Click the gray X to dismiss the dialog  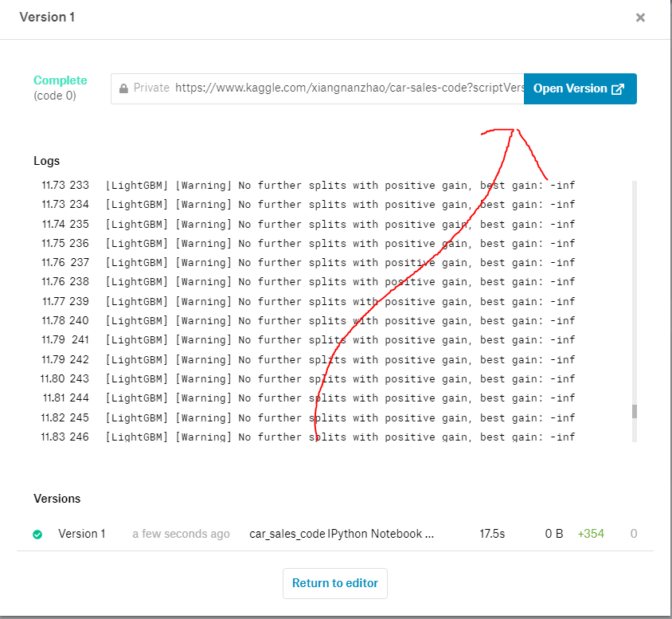point(640,17)
